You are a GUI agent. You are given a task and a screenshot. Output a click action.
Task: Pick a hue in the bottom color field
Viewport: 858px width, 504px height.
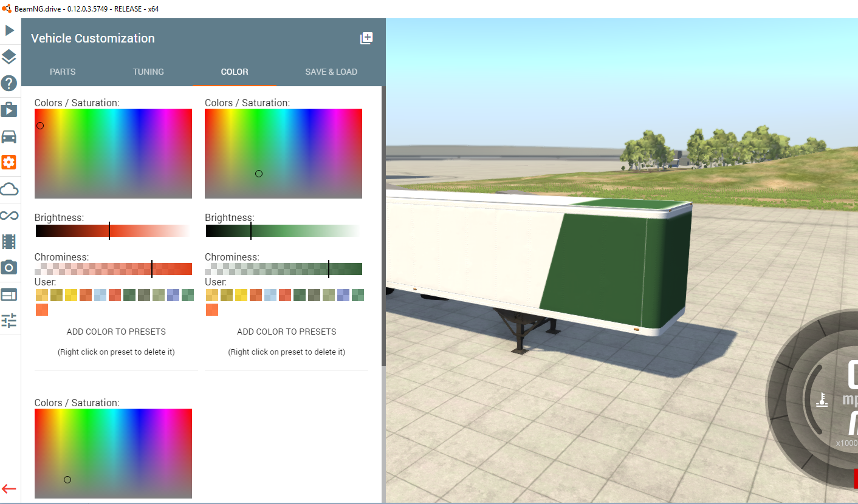(113, 454)
